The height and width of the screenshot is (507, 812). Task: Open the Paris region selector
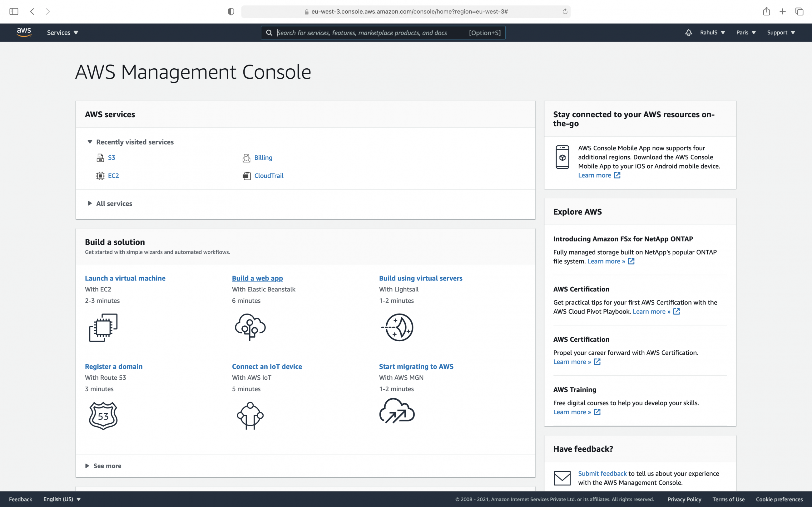point(745,32)
